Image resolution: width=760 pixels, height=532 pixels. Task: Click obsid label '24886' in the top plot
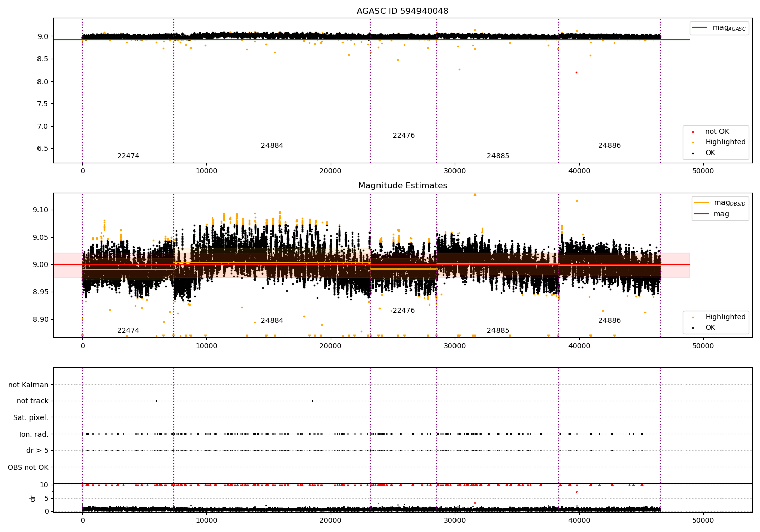pos(610,146)
